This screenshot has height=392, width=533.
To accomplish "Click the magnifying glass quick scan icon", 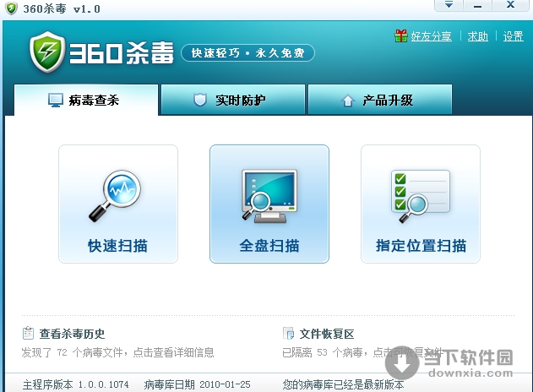I will (x=115, y=195).
